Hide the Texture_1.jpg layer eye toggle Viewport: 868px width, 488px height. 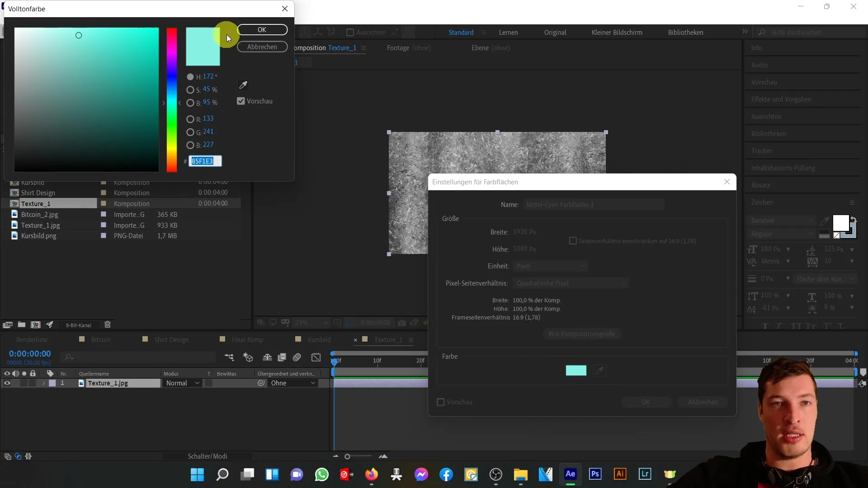(7, 383)
